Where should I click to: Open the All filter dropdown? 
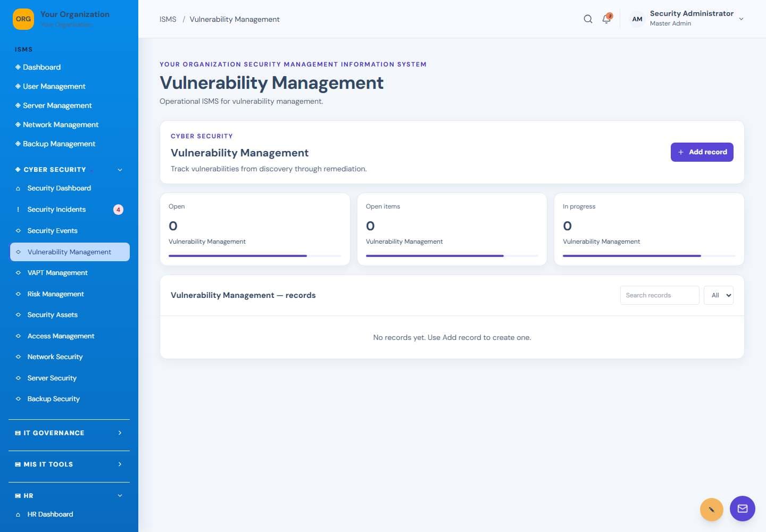pos(719,295)
